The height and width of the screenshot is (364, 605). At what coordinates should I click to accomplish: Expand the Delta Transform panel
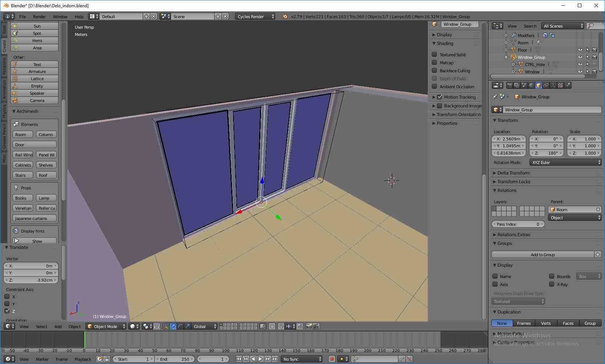point(513,173)
